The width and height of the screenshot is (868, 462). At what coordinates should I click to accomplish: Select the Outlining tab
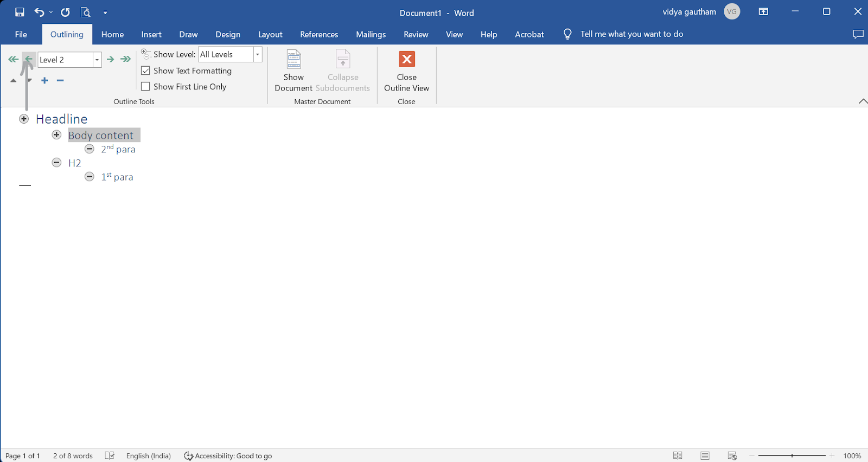point(67,34)
